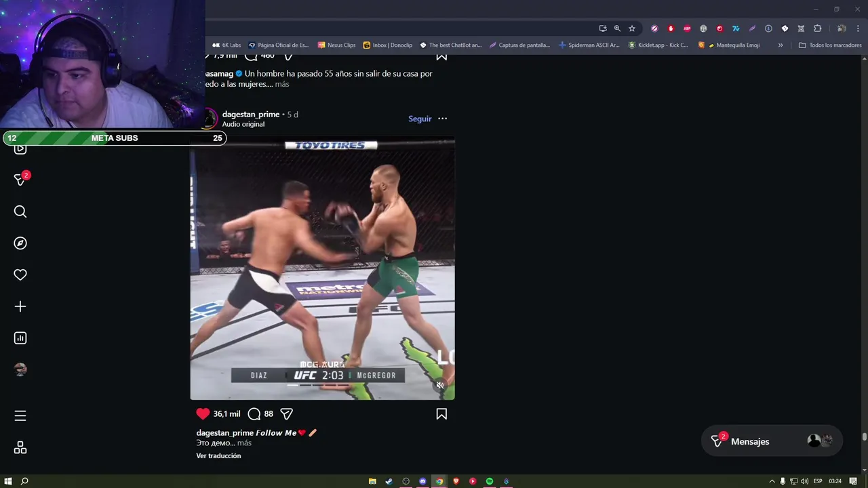Open the Chrome profile avatar
The height and width of the screenshot is (488, 868).
(x=842, y=28)
